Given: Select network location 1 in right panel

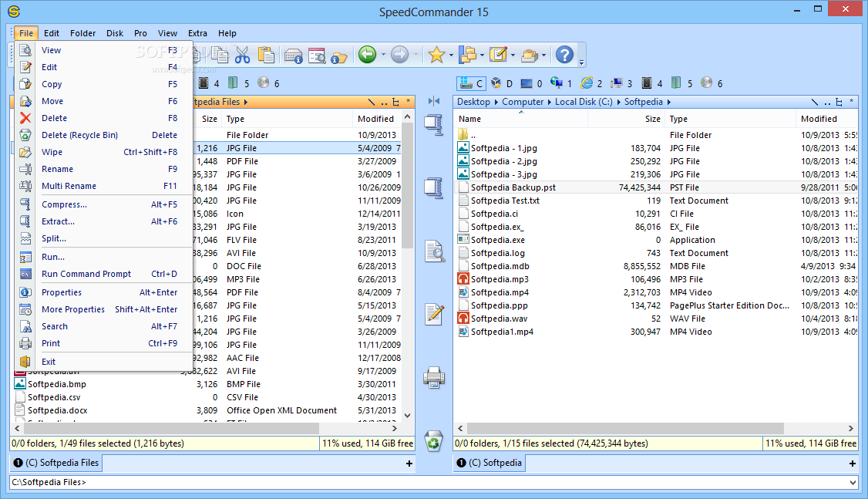Looking at the screenshot, I should (x=561, y=83).
